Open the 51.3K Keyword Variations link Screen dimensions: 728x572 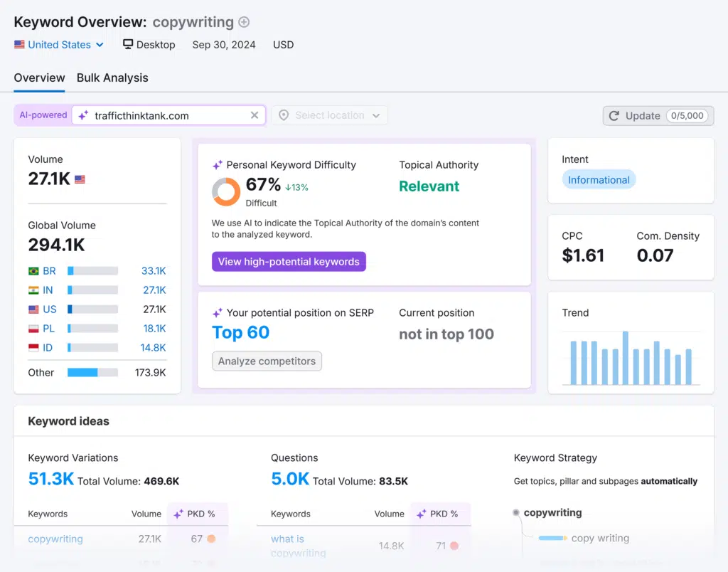(50, 480)
